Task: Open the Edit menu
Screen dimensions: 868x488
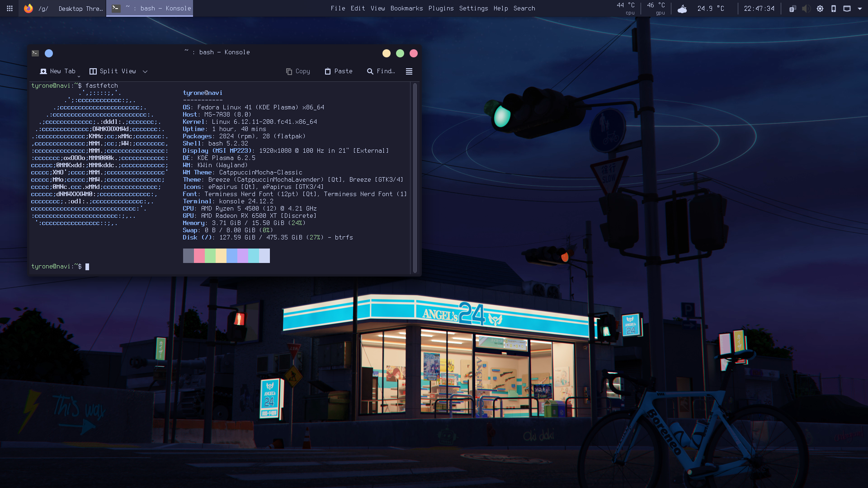Action: [358, 8]
